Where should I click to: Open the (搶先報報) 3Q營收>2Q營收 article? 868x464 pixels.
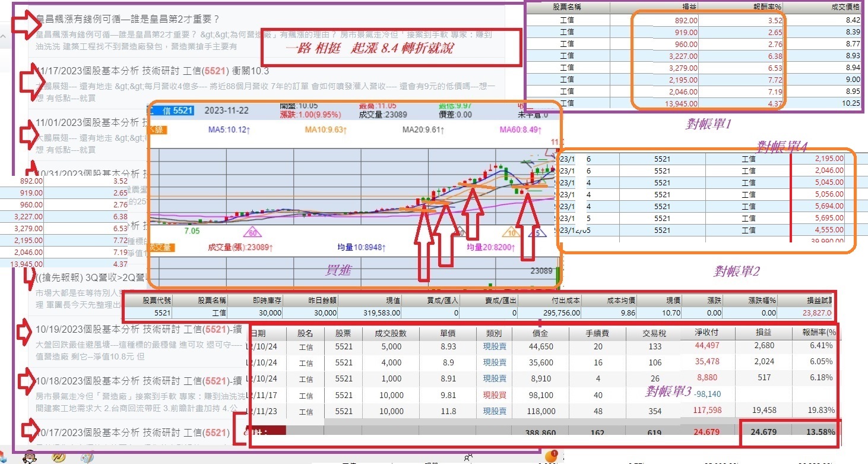click(92, 277)
